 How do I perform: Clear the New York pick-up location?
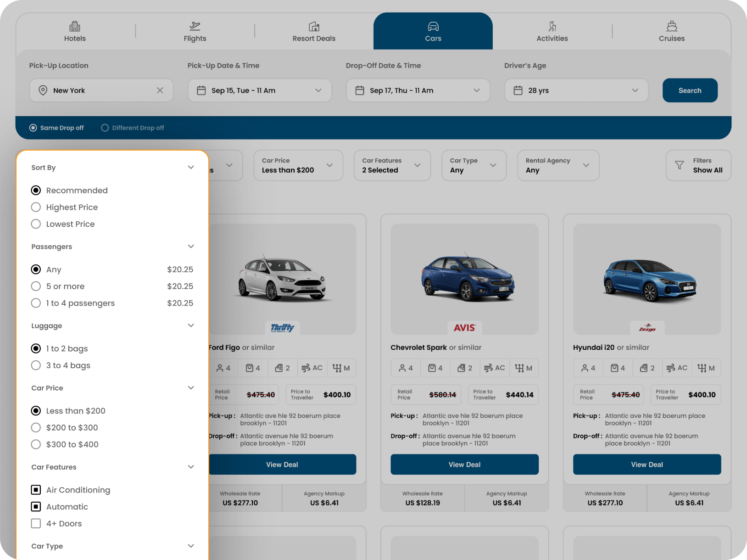click(160, 90)
